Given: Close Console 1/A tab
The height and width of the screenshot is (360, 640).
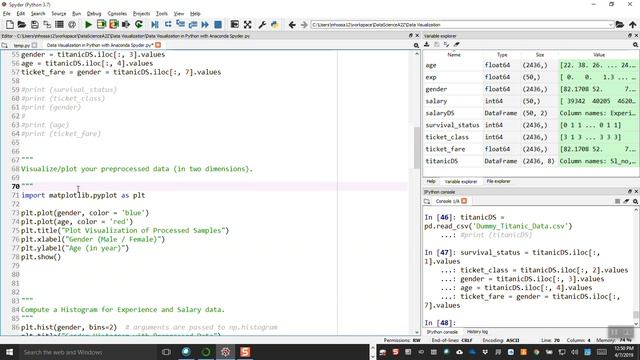Looking at the screenshot, I should 464,201.
